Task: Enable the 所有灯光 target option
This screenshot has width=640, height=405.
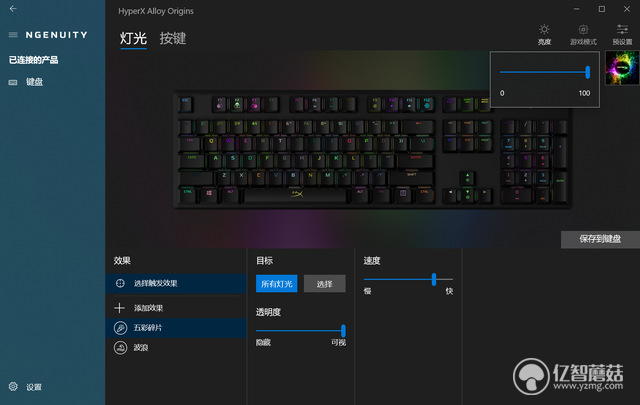Action: point(277,284)
